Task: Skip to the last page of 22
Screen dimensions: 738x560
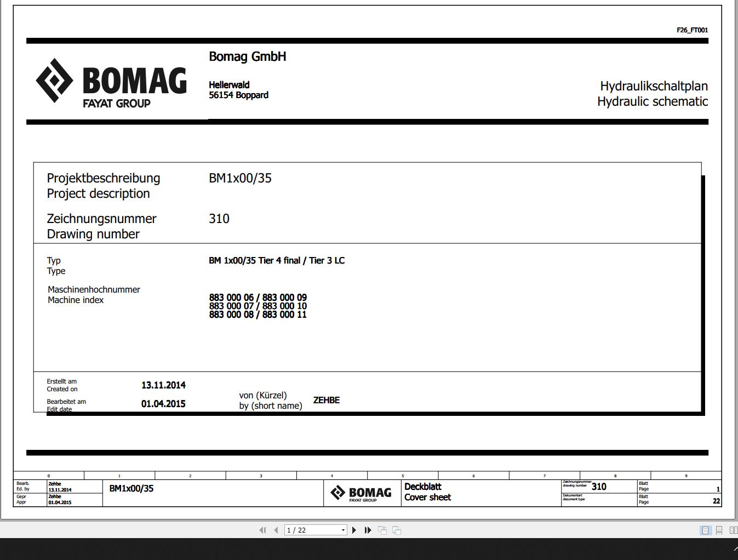Action: click(367, 530)
